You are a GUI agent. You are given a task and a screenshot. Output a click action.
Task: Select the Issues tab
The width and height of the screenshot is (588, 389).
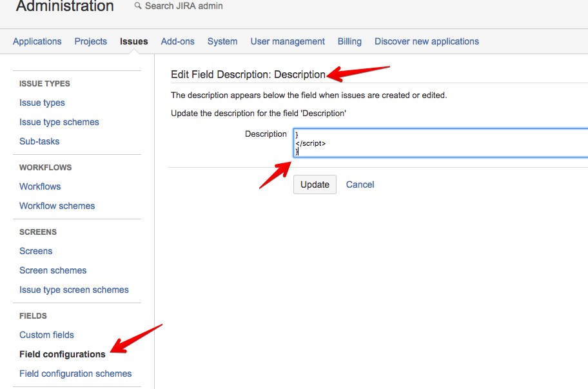click(x=134, y=41)
